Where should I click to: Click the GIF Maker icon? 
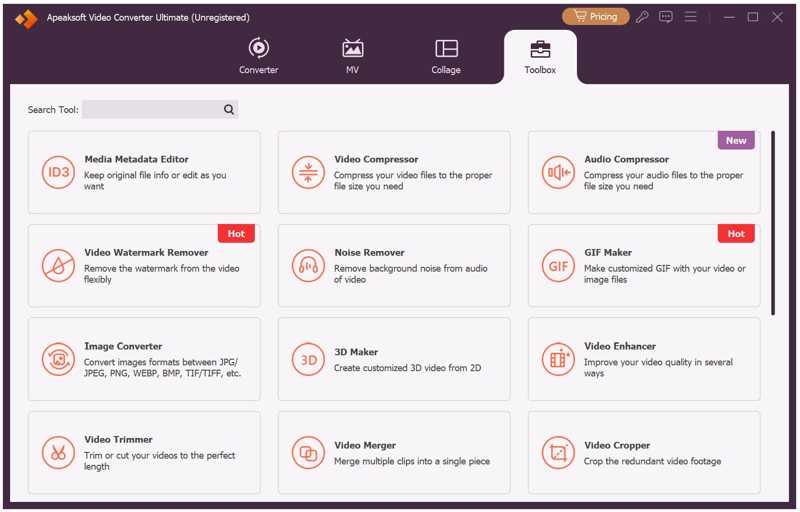click(558, 266)
